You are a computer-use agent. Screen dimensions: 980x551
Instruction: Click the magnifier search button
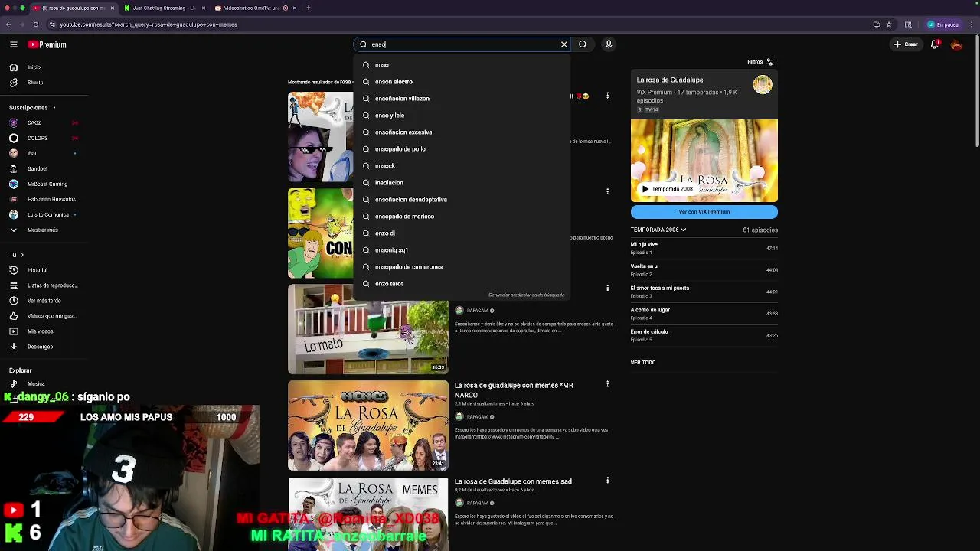point(583,44)
